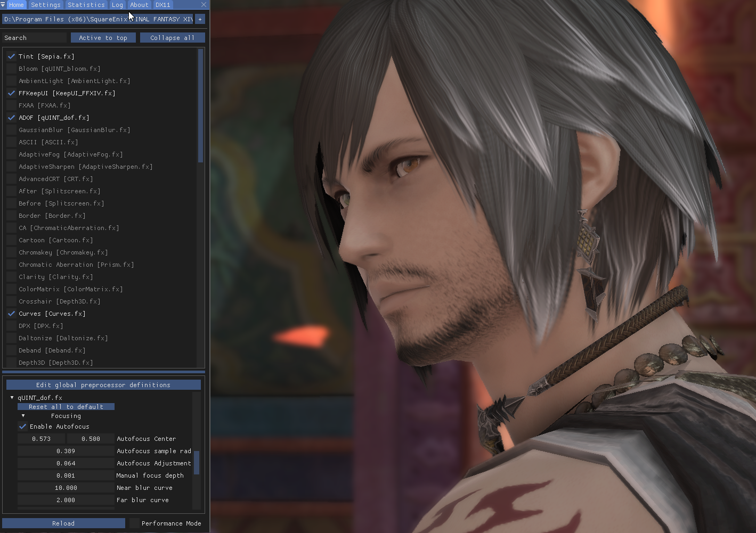
Task: Enable the AmbientLight effect checkbox
Action: [11, 80]
